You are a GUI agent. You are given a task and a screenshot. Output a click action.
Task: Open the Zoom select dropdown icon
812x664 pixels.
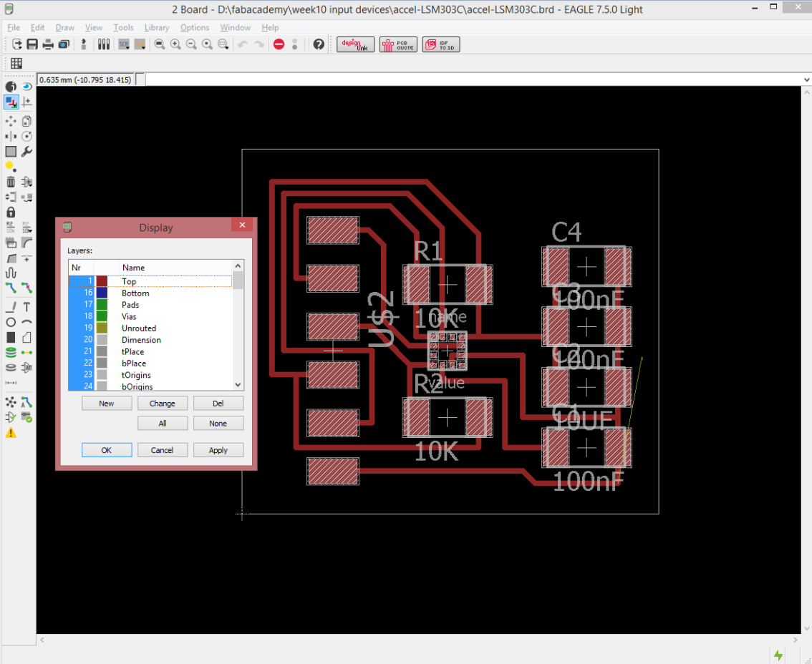(x=223, y=44)
